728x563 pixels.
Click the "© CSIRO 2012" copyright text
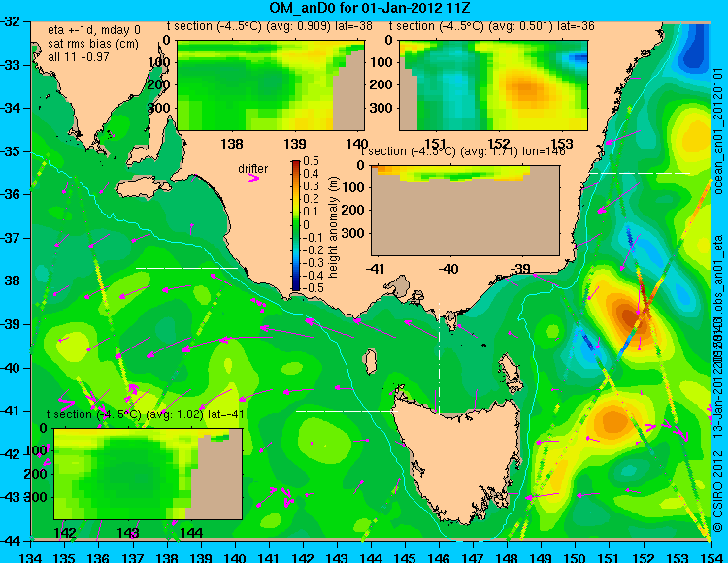click(717, 490)
